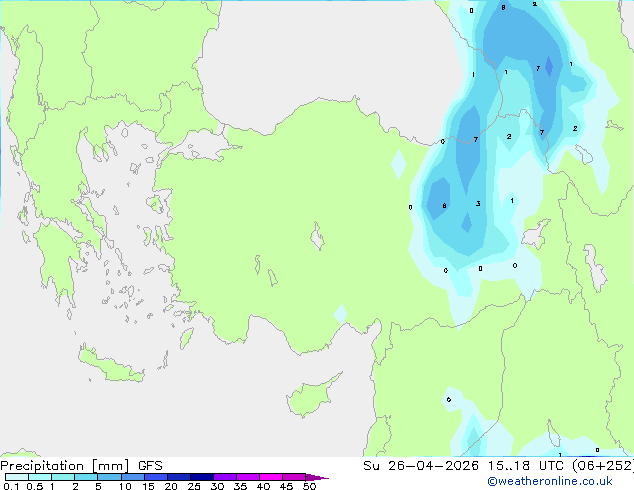
Task: Select the 30–35 mm purple legend swatch
Action: 225,477
